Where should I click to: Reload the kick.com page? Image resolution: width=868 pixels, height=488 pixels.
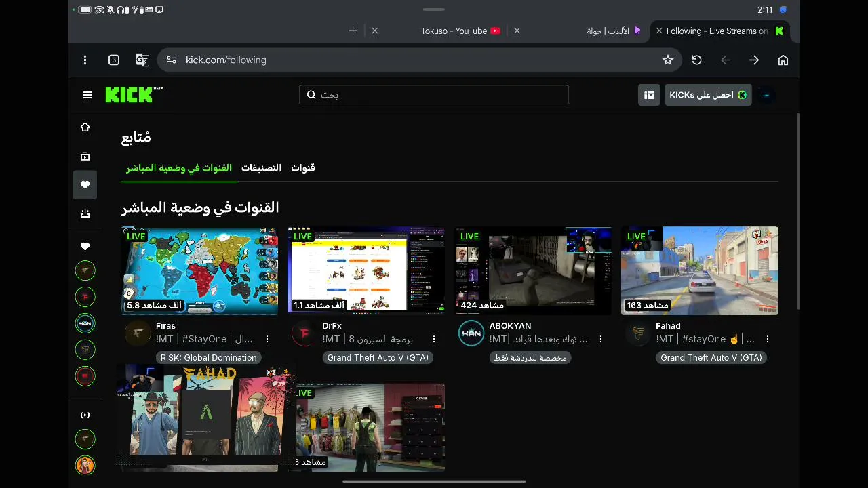tap(696, 60)
